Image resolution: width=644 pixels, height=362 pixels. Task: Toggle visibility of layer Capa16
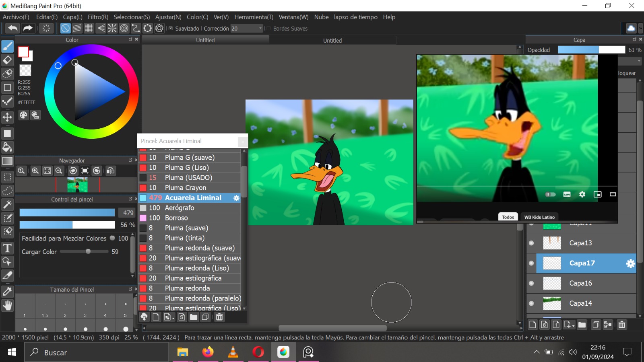click(x=531, y=283)
